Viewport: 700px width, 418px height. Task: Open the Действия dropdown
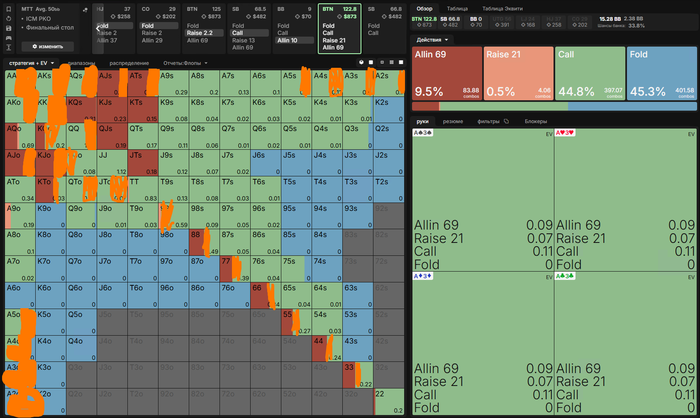[x=432, y=40]
